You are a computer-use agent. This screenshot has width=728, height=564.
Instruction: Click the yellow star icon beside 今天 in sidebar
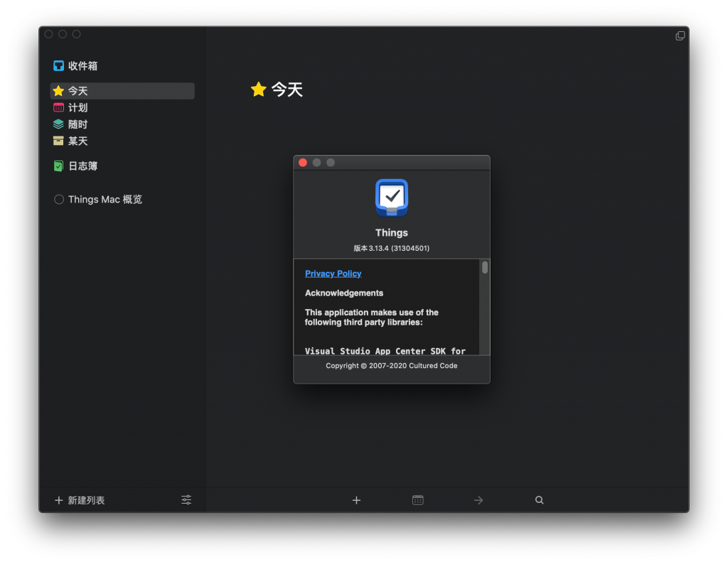coord(58,90)
